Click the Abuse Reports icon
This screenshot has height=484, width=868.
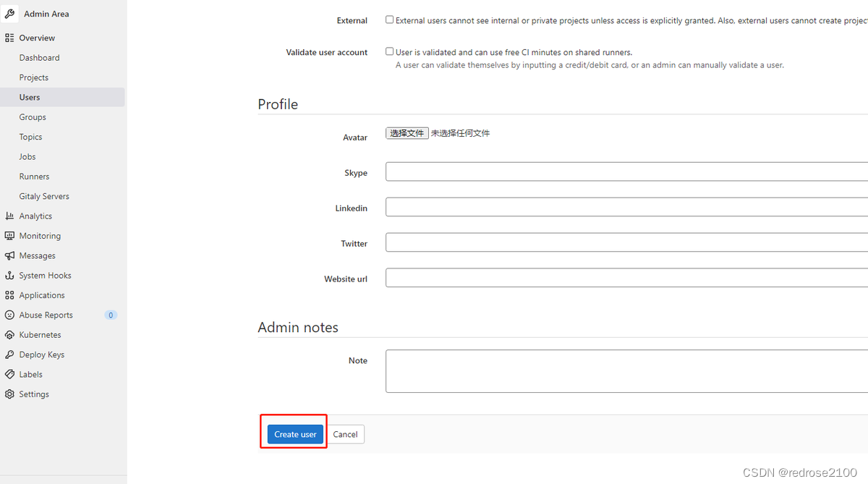pyautogui.click(x=10, y=314)
